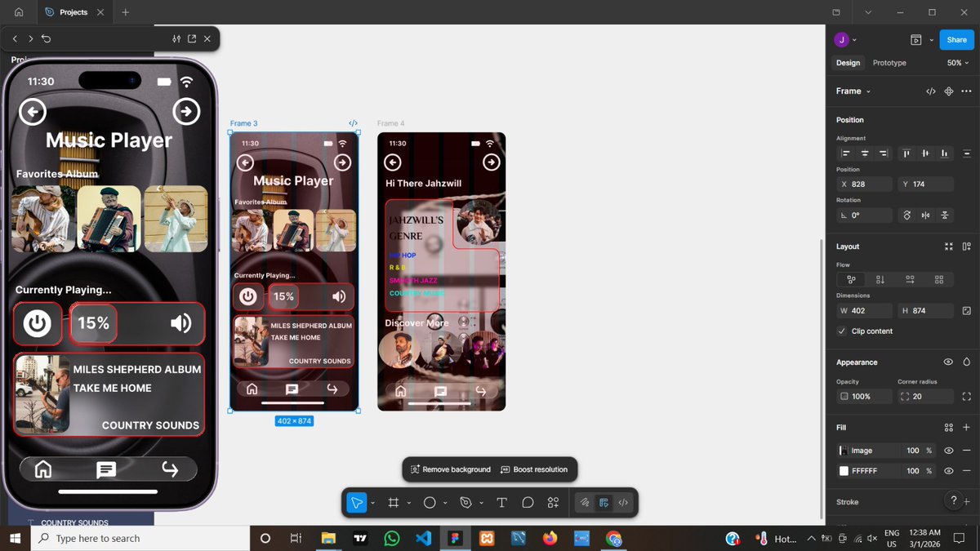
Task: Click Boost resolution
Action: pyautogui.click(x=534, y=469)
